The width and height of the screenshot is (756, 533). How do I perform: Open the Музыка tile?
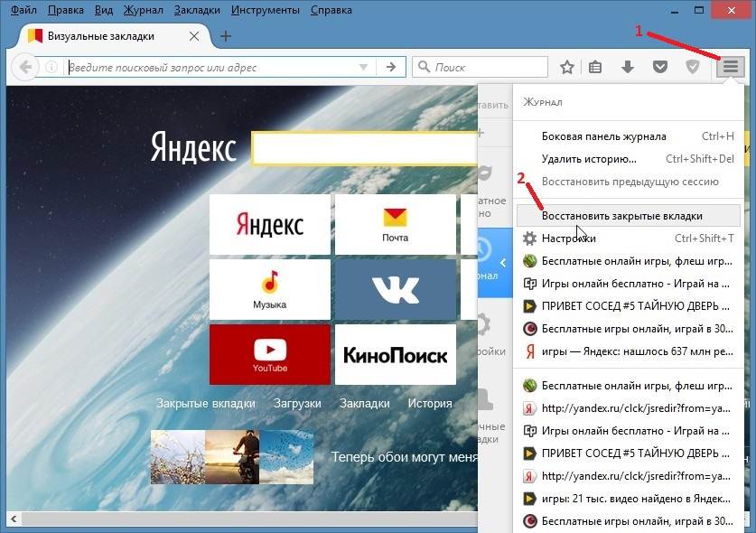pos(270,289)
